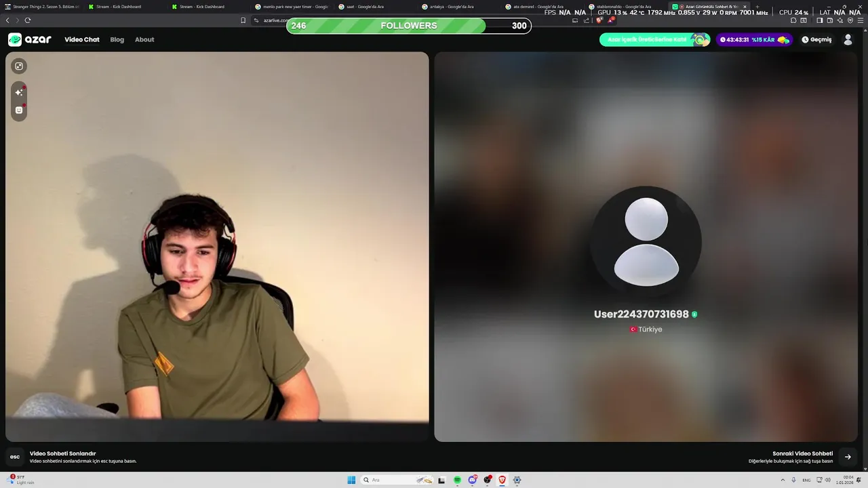Click the verified badge beside username

[694, 314]
